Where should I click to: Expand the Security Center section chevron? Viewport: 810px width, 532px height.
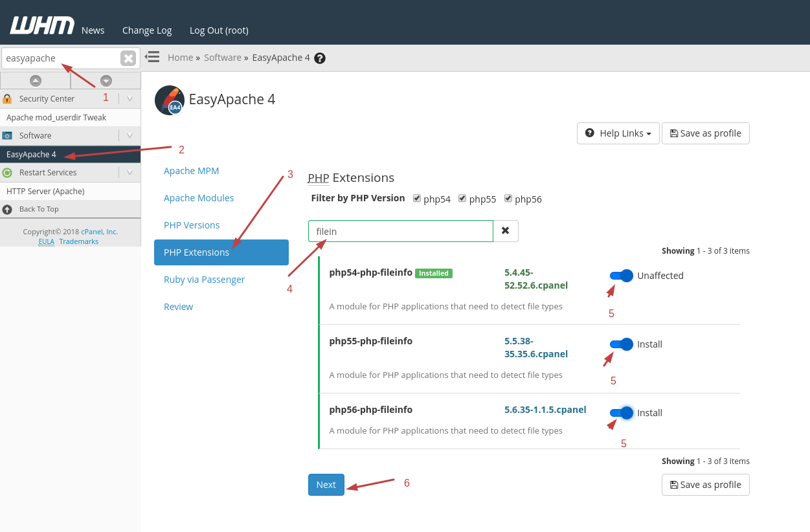coord(129,98)
